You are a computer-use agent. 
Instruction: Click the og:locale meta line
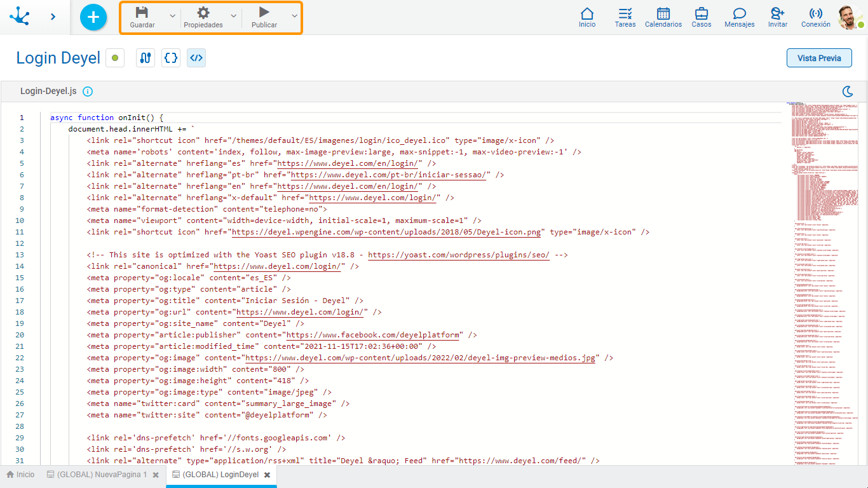189,278
